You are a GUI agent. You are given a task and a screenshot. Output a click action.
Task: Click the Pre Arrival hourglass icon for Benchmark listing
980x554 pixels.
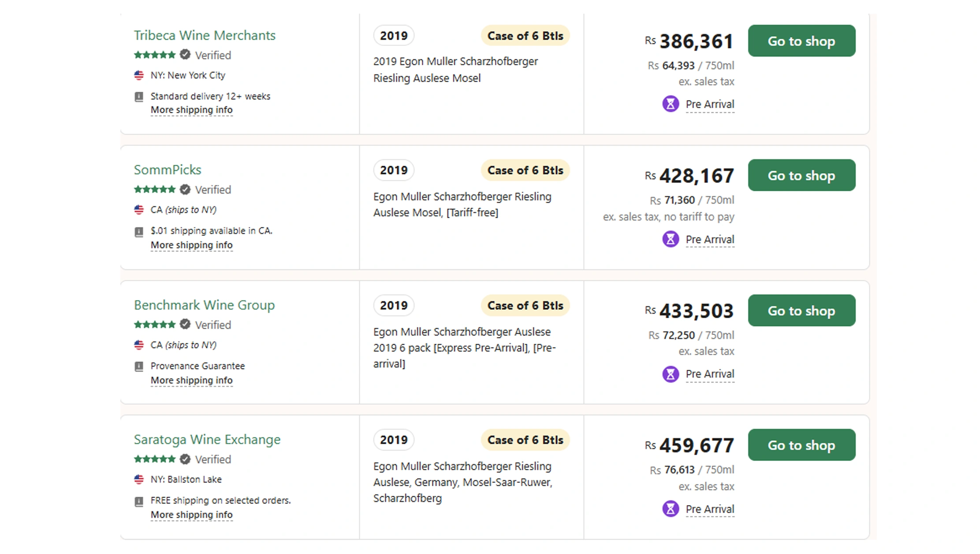pos(671,374)
